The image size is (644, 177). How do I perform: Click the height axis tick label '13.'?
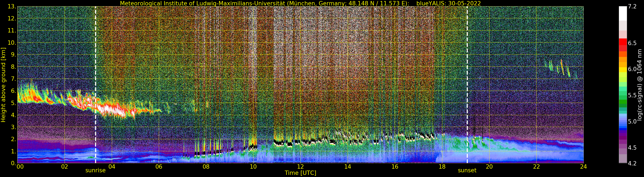click(12, 6)
